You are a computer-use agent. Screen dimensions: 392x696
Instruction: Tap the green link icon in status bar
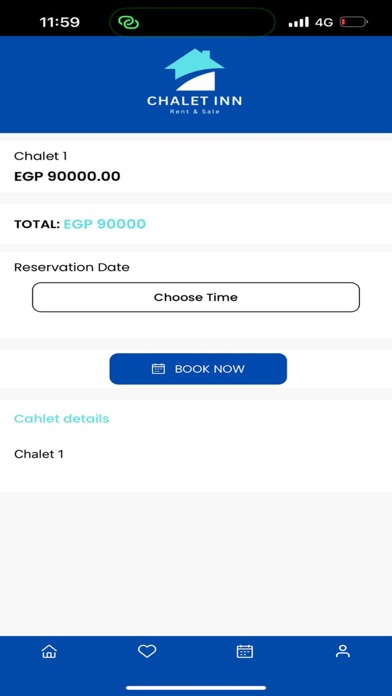(x=129, y=22)
